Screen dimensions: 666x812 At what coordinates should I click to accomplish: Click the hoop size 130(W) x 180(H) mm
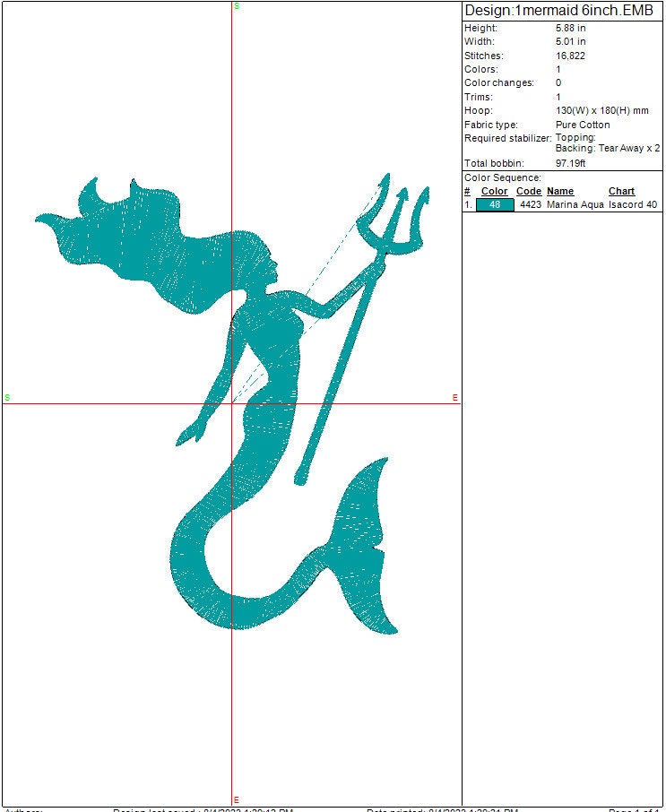(x=601, y=110)
